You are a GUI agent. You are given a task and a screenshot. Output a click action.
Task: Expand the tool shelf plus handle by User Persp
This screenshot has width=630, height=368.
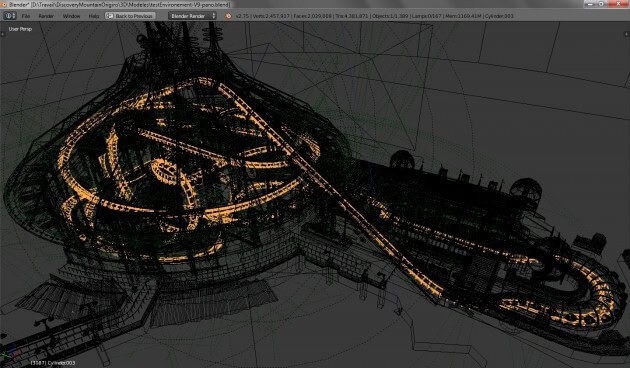coord(3,35)
